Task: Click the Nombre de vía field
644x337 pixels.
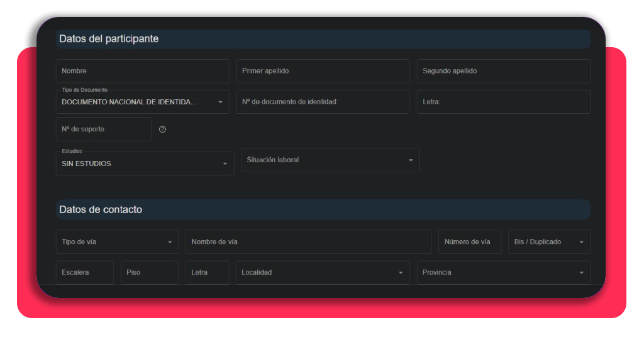Action: pyautogui.click(x=308, y=242)
